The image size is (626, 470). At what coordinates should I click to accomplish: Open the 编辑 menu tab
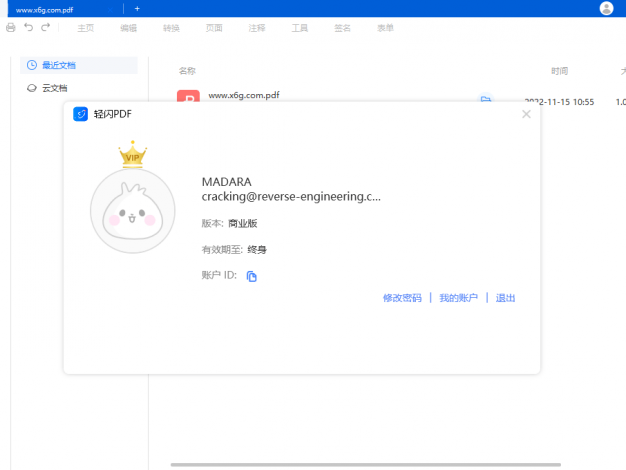tap(128, 28)
